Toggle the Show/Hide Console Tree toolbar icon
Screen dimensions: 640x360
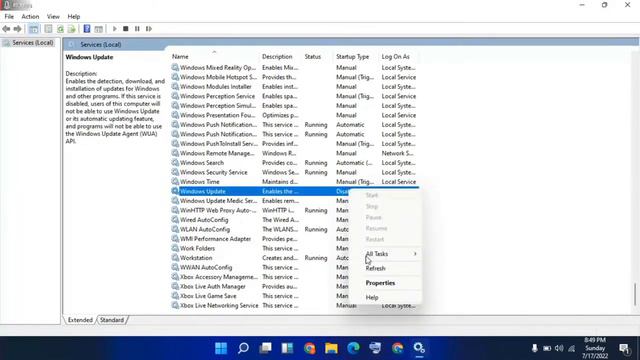[33, 29]
